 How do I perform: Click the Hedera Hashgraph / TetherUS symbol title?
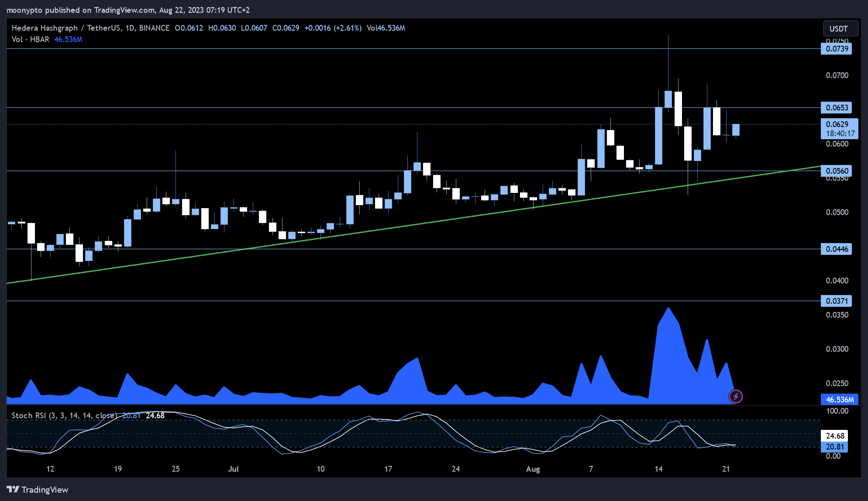click(90, 28)
